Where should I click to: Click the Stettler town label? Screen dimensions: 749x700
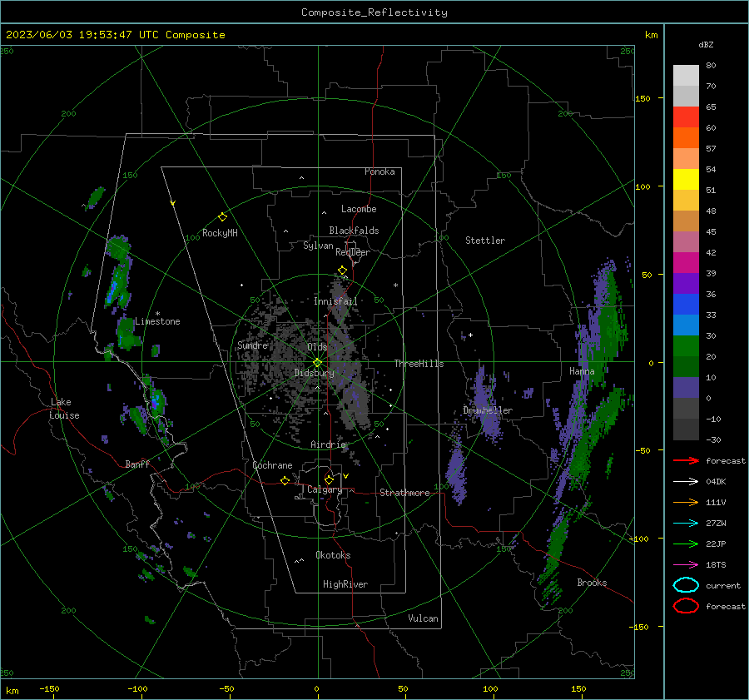(x=485, y=241)
